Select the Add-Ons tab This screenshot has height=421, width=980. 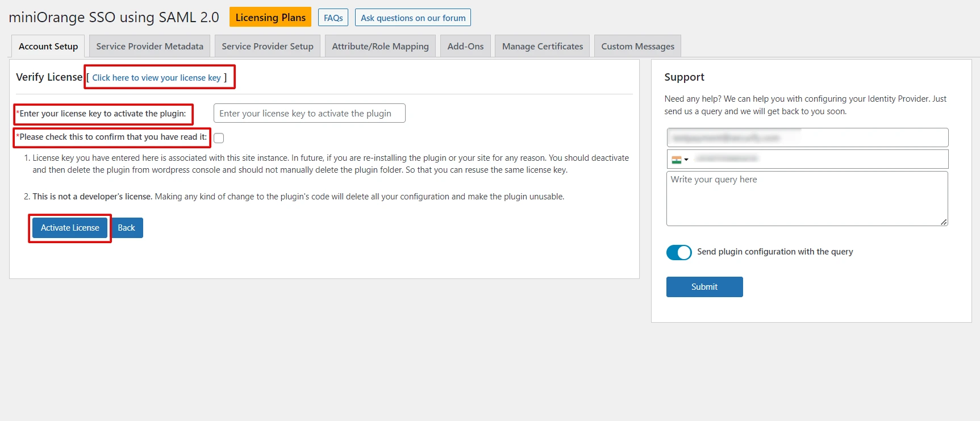click(465, 46)
